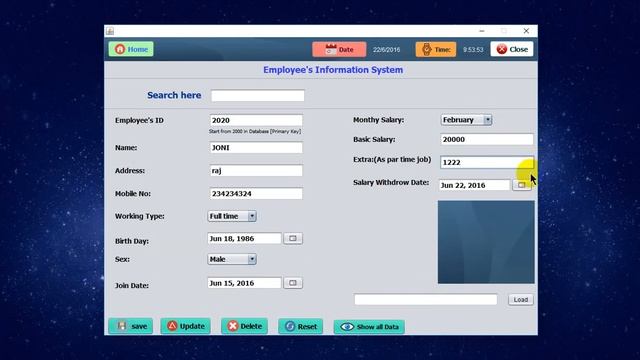Click the Load photo button
Image resolution: width=640 pixels, height=360 pixels.
[521, 300]
